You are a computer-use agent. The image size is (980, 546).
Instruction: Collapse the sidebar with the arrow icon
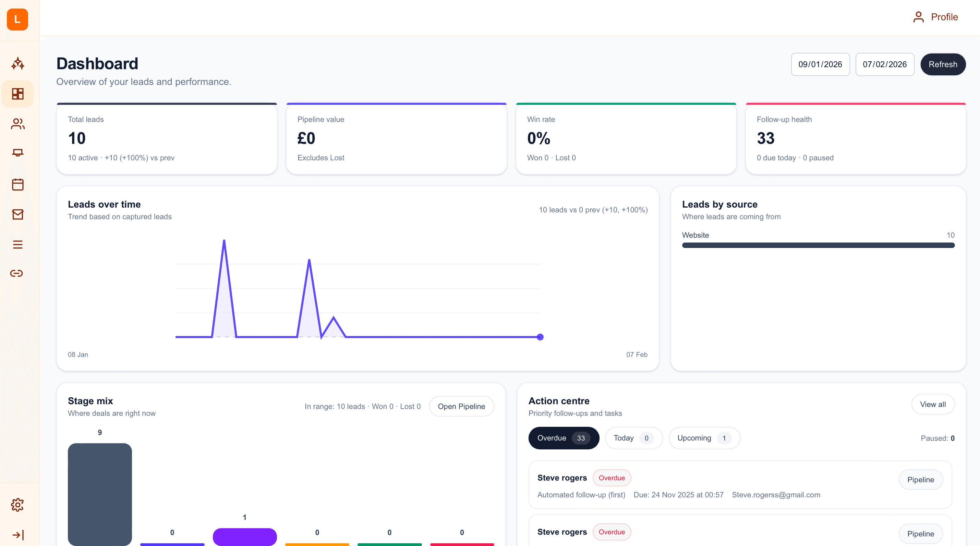click(x=17, y=535)
